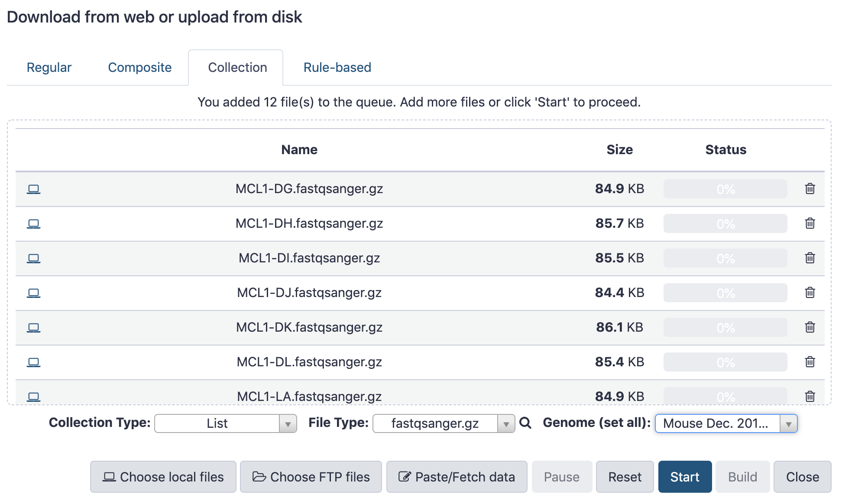
Task: Open Paste/Fetch data
Action: click(457, 477)
